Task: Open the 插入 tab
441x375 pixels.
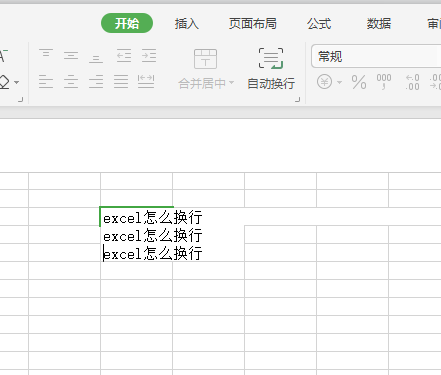Action: click(187, 24)
